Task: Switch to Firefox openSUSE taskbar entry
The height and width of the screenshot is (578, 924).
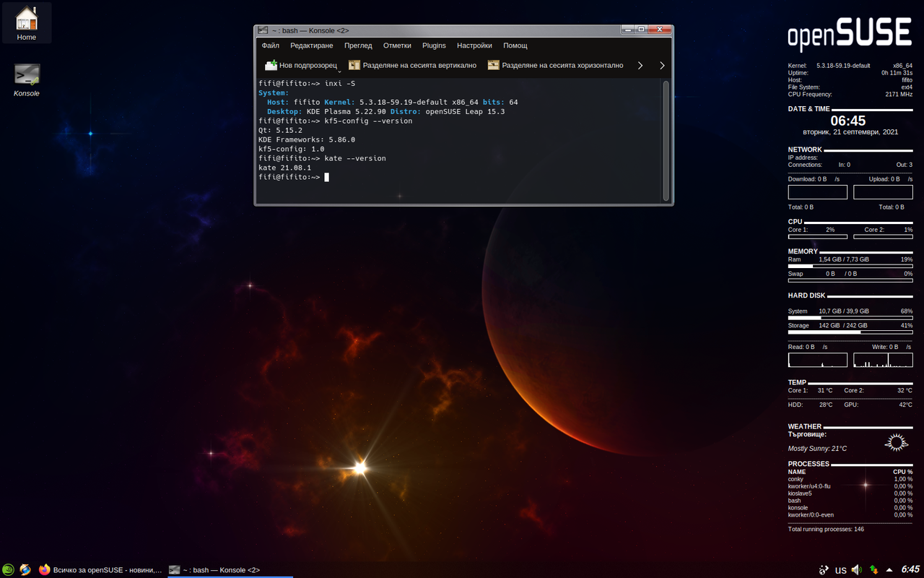Action: [100, 570]
